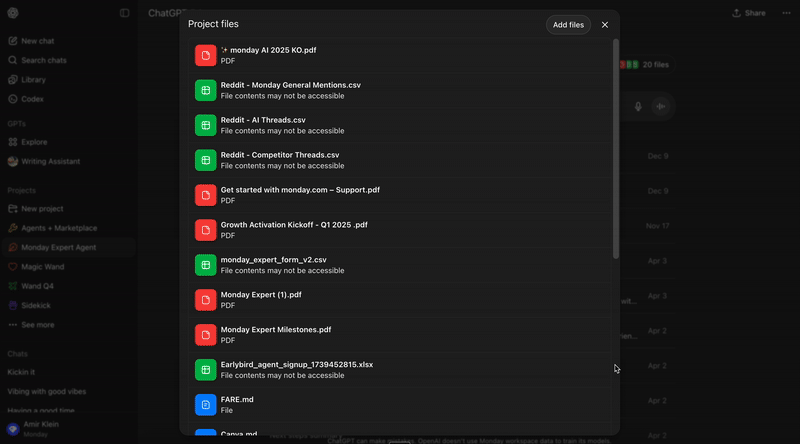The image size is (800, 444).
Task: Click the Amir Klein profile avatar
Action: (13, 429)
